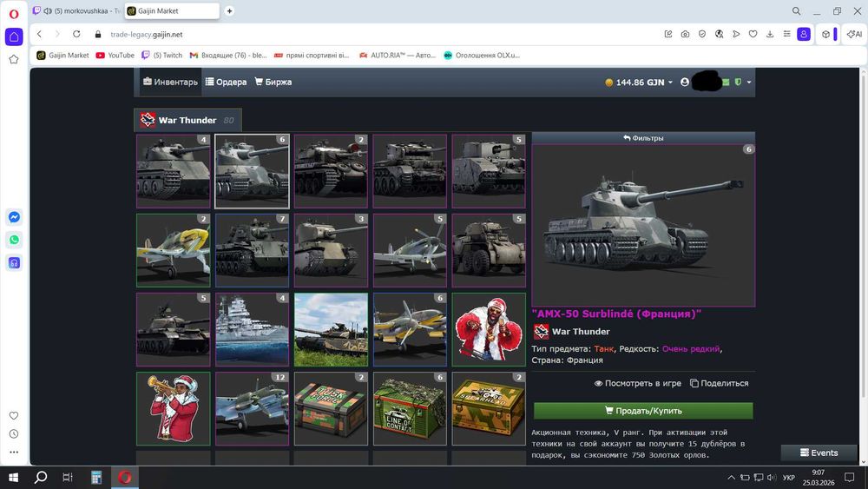This screenshot has width=868, height=489.
Task: Click the Поделиться share link
Action: point(719,383)
